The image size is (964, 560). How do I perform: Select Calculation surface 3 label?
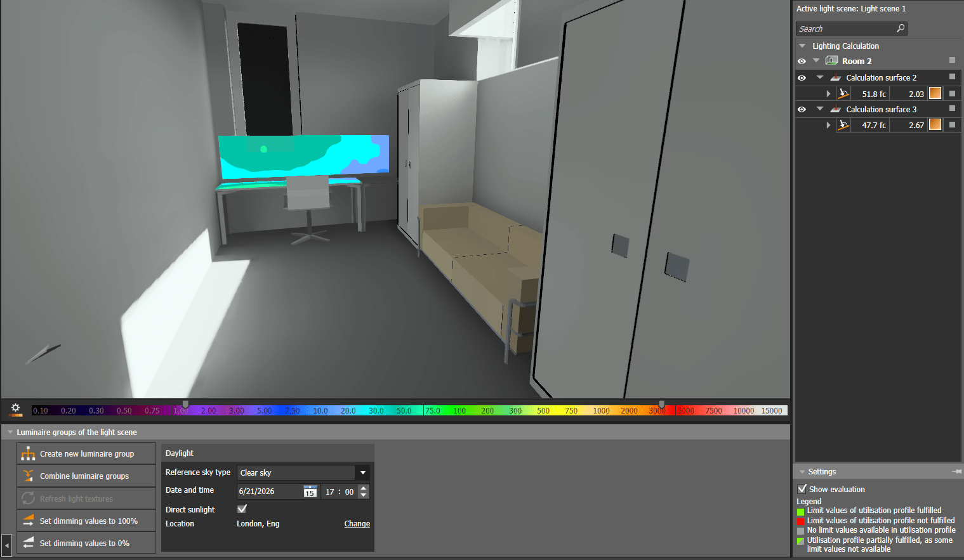(x=881, y=109)
